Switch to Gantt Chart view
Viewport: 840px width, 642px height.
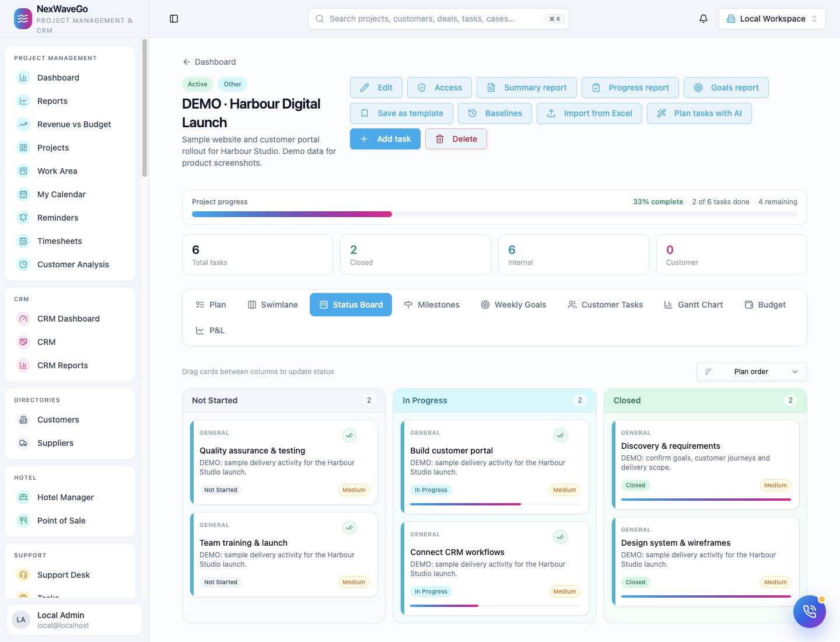point(694,305)
